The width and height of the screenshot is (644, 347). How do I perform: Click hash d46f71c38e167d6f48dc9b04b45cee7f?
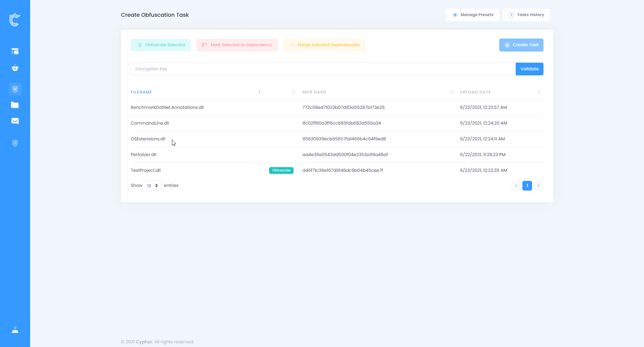(x=342, y=170)
